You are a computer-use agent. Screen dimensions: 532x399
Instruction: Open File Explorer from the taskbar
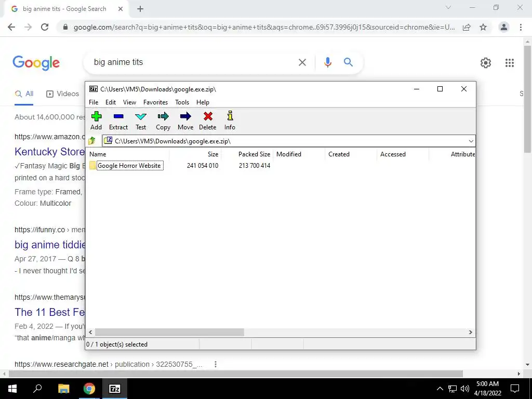click(x=63, y=389)
